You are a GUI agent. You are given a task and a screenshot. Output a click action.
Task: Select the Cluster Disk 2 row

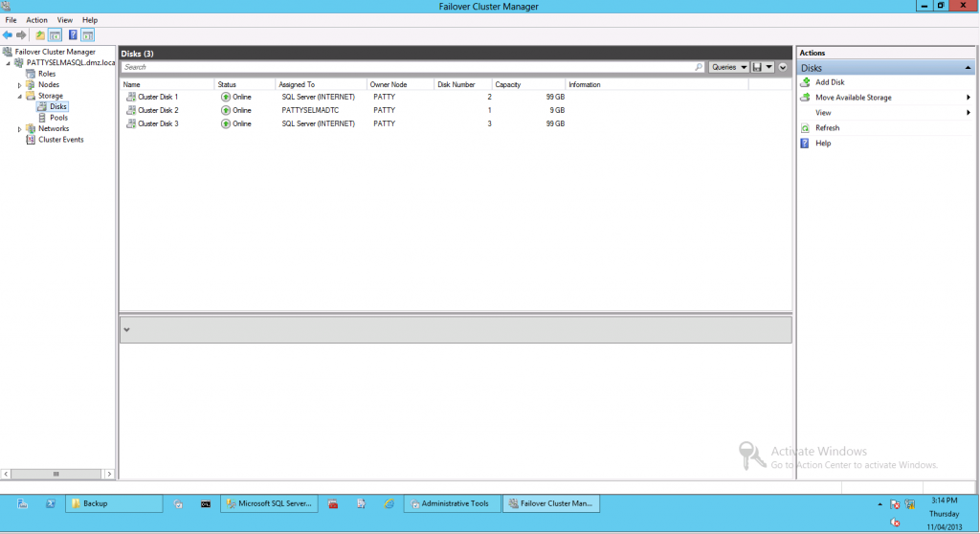click(x=456, y=110)
